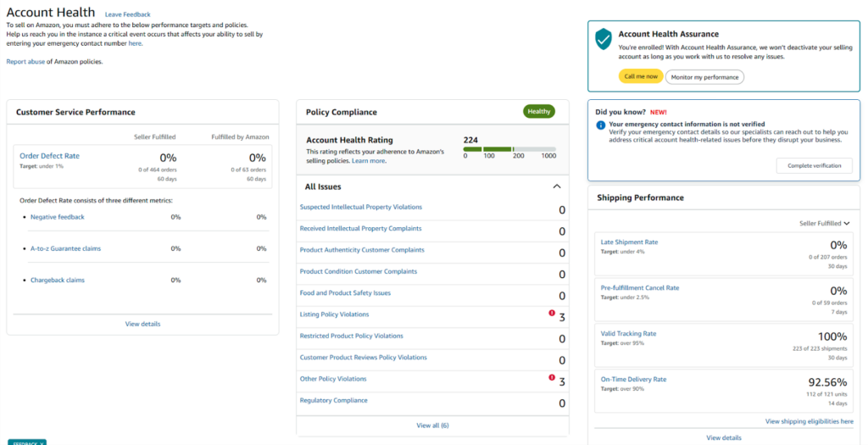Open Customer Product Reviews Policy Violations

click(363, 357)
